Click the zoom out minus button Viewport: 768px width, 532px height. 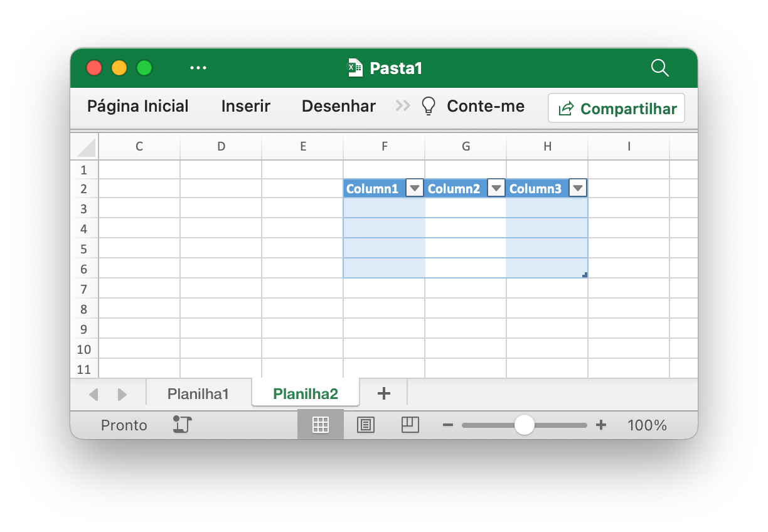(448, 425)
